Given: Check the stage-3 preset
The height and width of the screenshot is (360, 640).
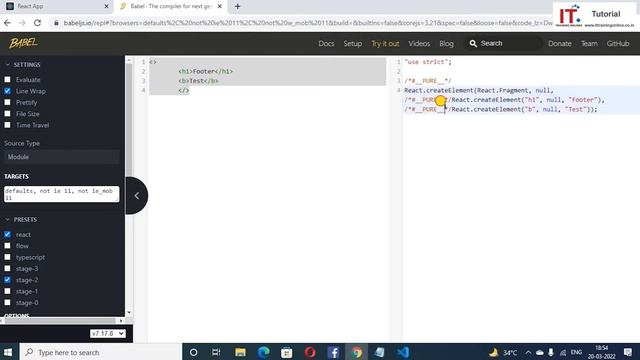Looking at the screenshot, I should (7, 269).
